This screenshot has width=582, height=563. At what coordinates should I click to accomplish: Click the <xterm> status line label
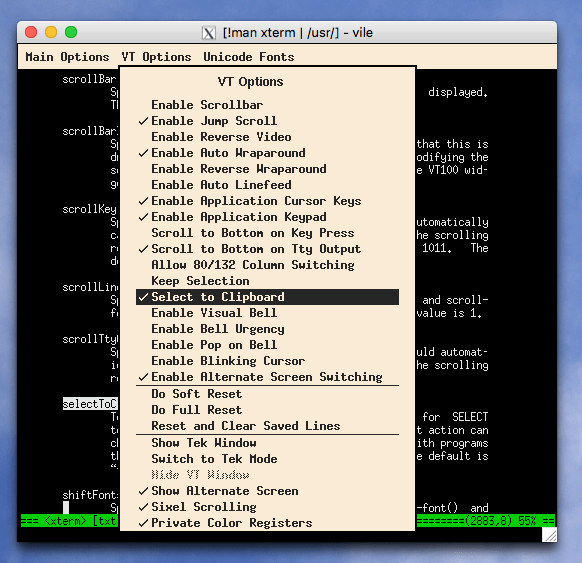pyautogui.click(x=65, y=521)
